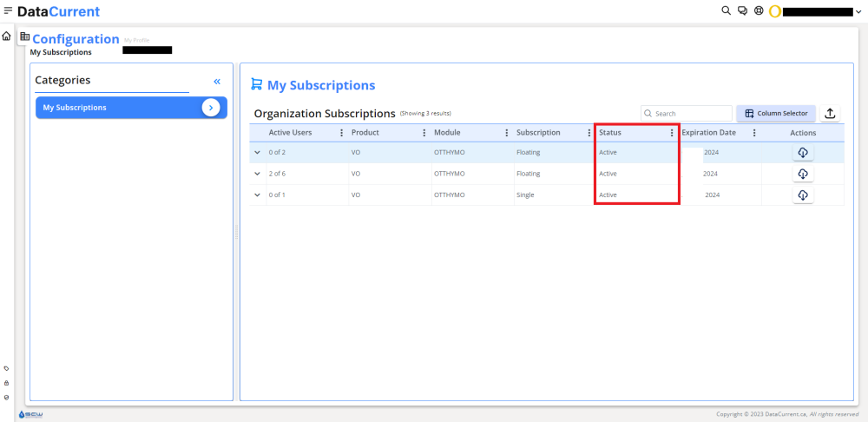Expand the row showing 0 of 2
The width and height of the screenshot is (868, 422).
(x=257, y=152)
